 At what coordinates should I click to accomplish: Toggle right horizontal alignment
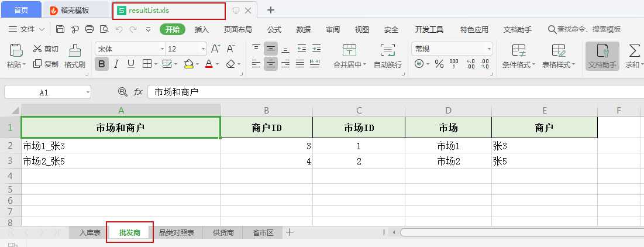tap(285, 63)
